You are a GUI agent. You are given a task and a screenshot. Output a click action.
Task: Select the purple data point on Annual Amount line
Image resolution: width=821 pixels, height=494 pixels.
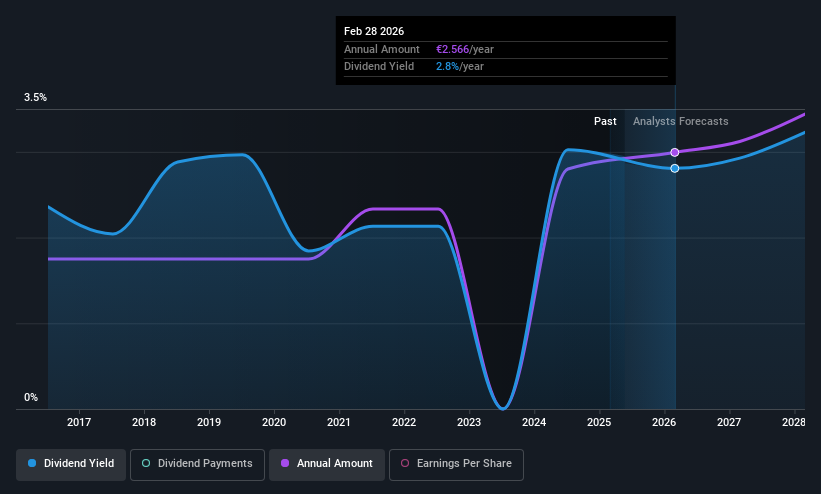tap(675, 152)
